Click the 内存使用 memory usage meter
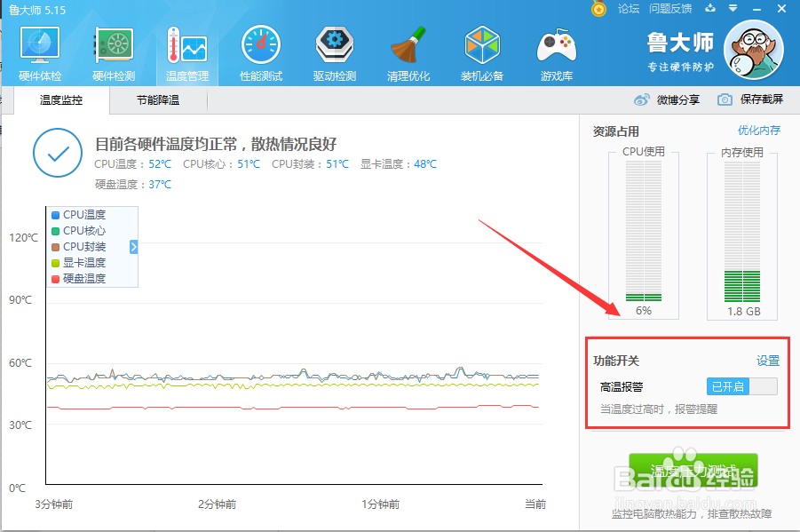This screenshot has width=800, height=532. click(742, 231)
